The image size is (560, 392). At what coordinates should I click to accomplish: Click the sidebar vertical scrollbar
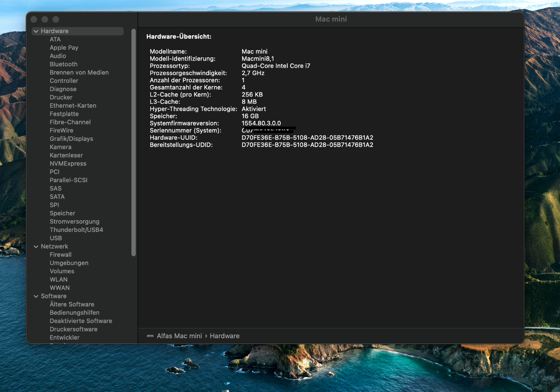pos(134,142)
